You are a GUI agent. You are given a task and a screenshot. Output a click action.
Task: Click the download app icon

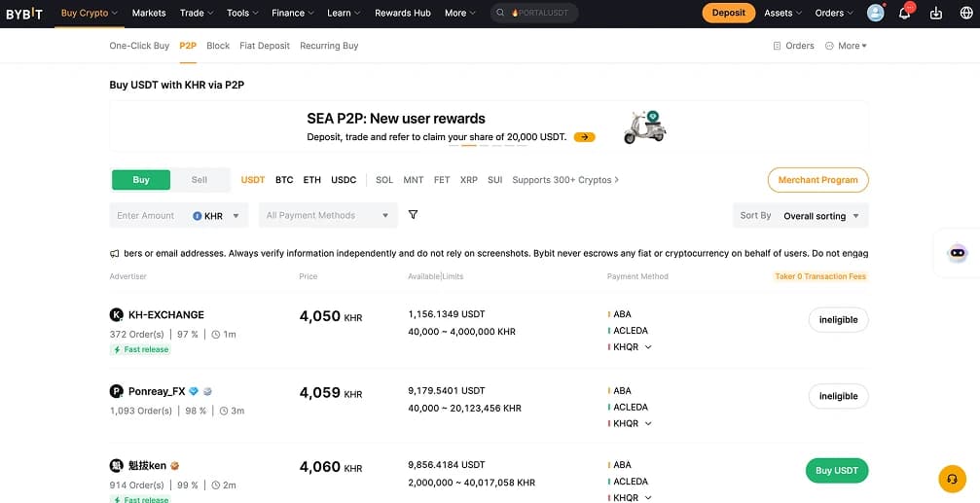pos(935,13)
